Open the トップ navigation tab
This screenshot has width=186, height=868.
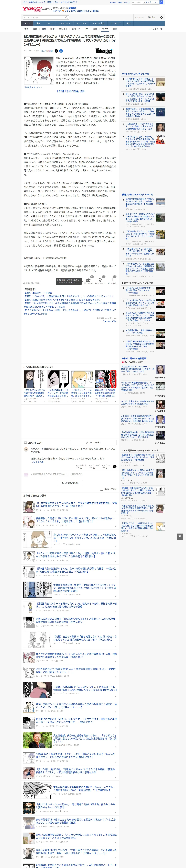tap(27, 24)
